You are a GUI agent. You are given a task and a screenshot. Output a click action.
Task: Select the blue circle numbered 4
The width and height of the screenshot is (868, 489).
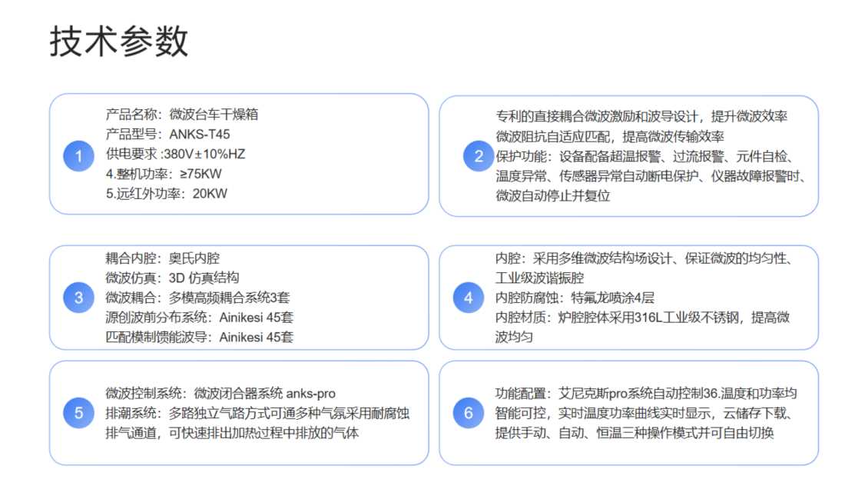(x=469, y=298)
